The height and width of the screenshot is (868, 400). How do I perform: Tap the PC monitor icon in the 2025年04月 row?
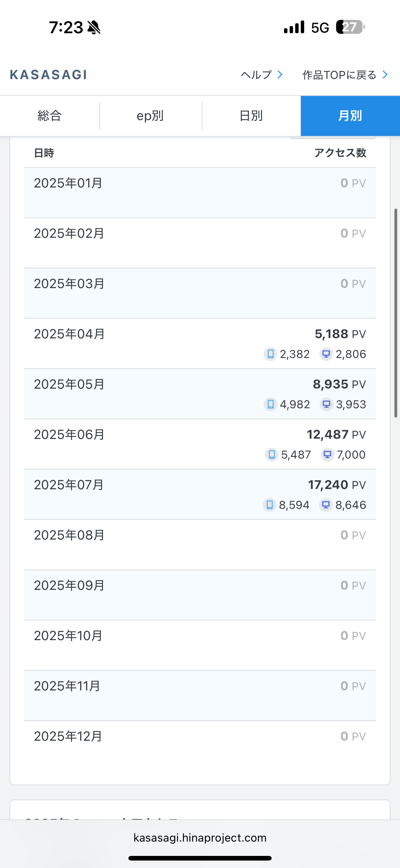point(326,354)
